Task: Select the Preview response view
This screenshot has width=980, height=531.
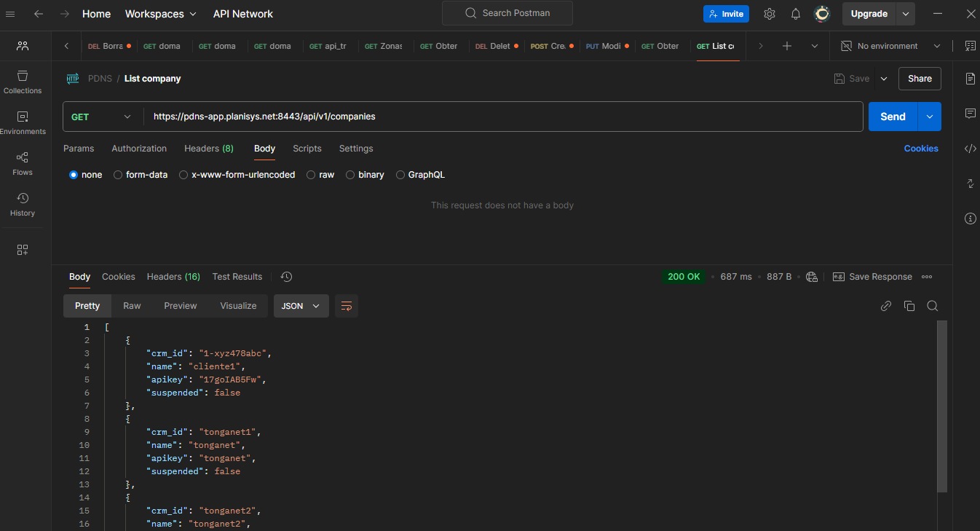Action: pos(181,306)
